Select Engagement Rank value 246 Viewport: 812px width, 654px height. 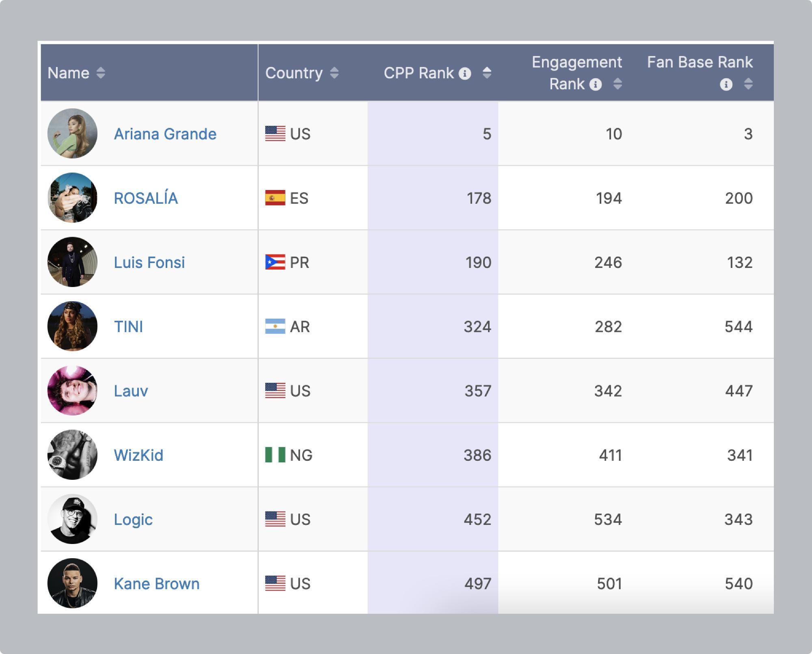tap(608, 263)
